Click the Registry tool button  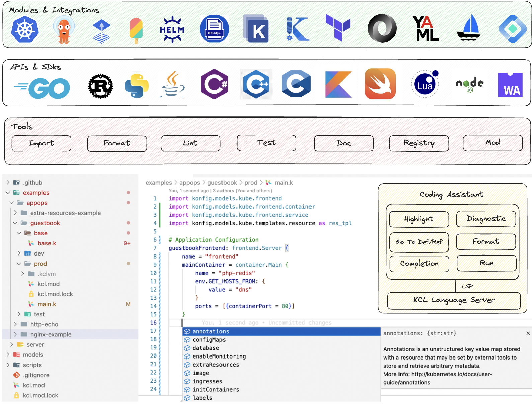(x=419, y=143)
